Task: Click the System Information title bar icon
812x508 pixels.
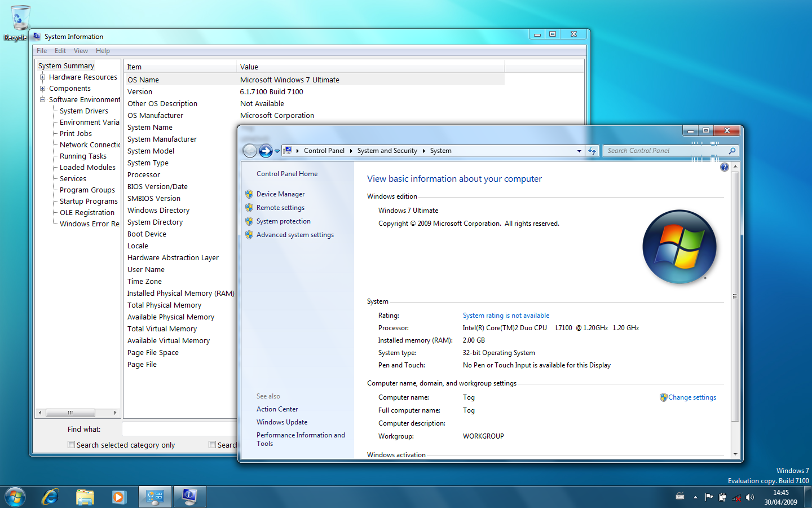Action: coord(37,36)
